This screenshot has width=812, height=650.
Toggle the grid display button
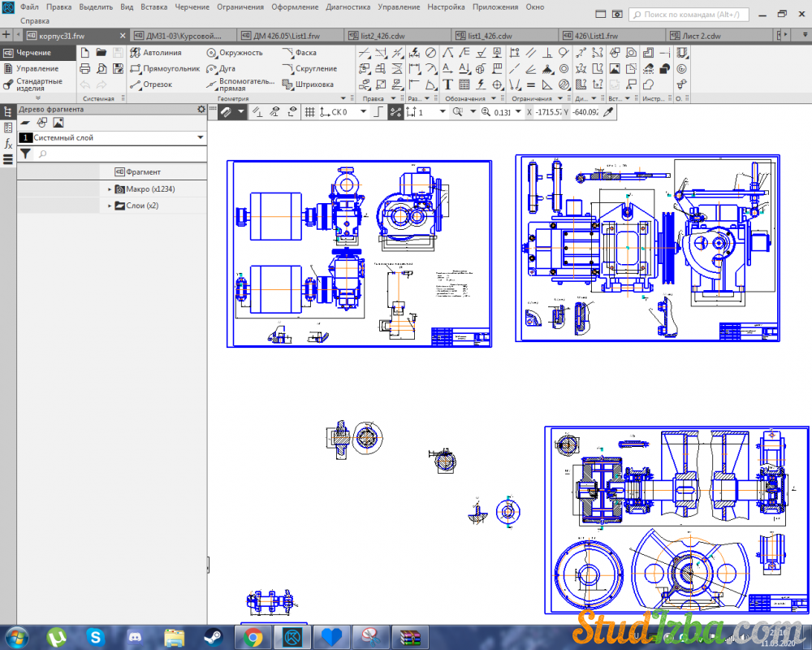[309, 112]
